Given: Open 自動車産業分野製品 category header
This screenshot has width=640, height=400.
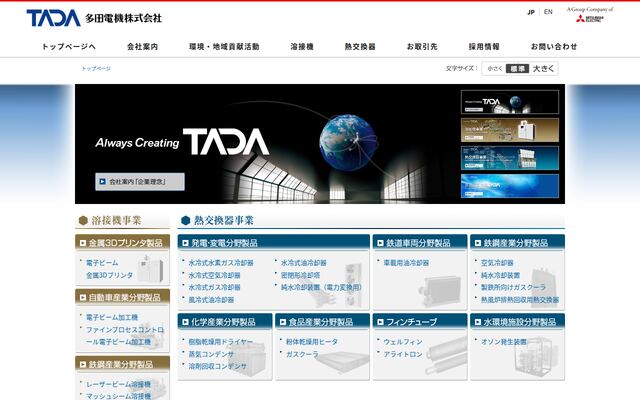Looking at the screenshot, I should (x=122, y=297).
